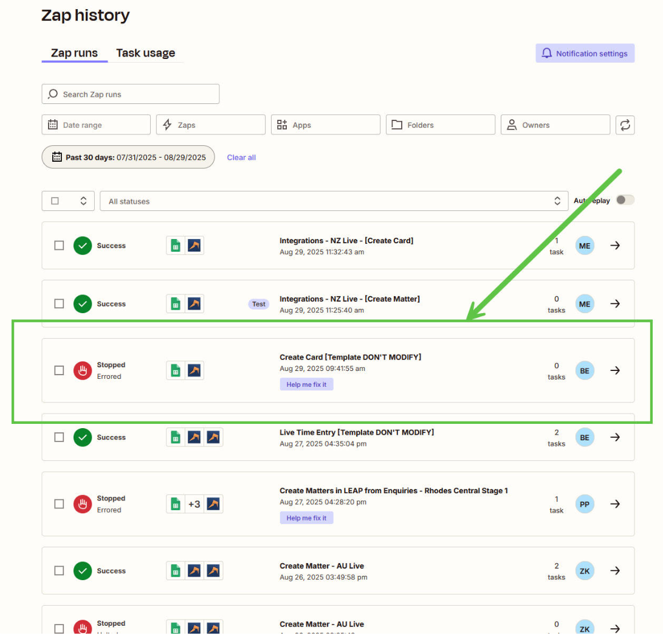
Task: Open Notification settings
Action: (585, 54)
